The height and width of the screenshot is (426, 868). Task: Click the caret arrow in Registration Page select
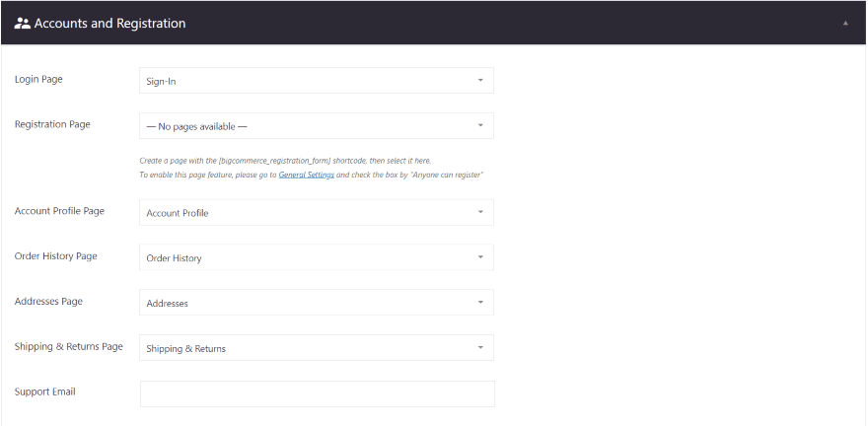pos(480,126)
